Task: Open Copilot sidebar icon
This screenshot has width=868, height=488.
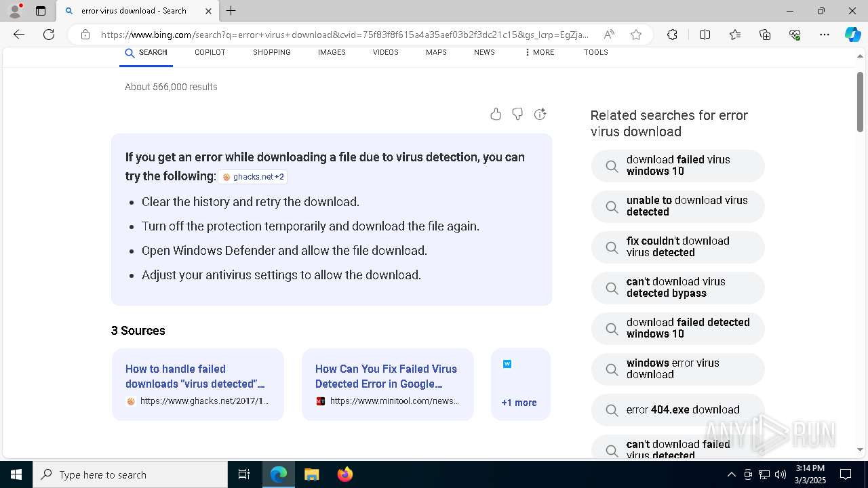Action: coord(852,35)
